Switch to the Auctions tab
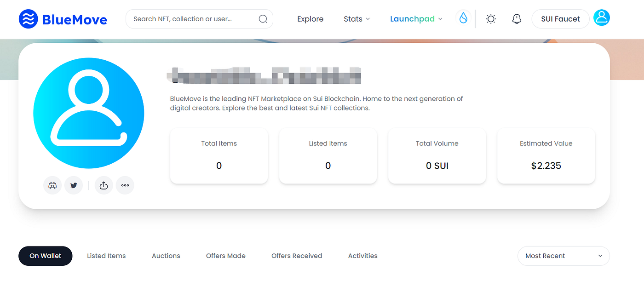 tap(166, 256)
